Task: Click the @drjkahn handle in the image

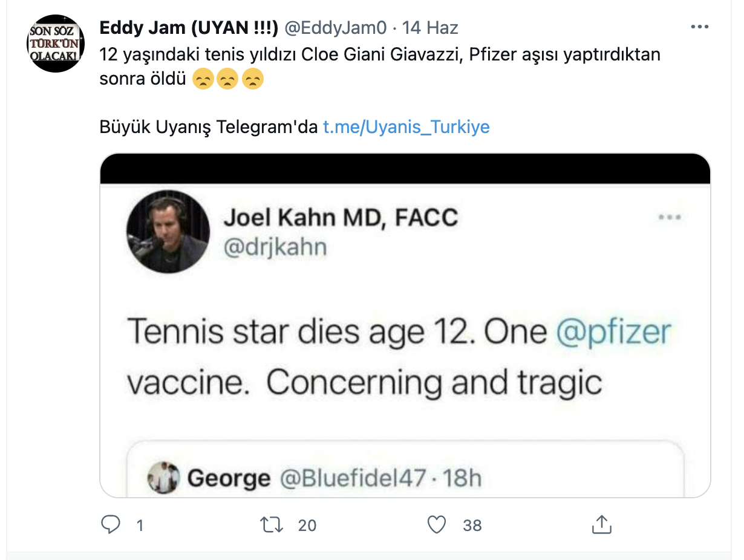Action: [x=275, y=247]
